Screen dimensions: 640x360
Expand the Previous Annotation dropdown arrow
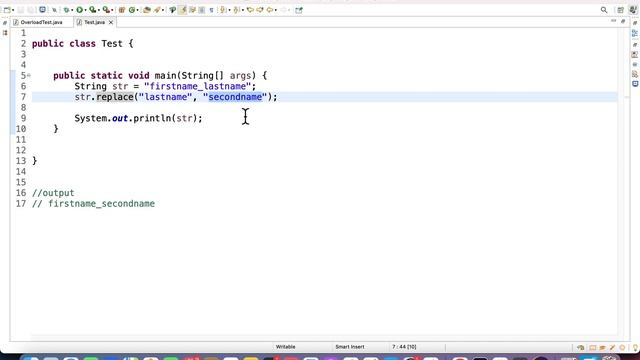(x=242, y=10)
